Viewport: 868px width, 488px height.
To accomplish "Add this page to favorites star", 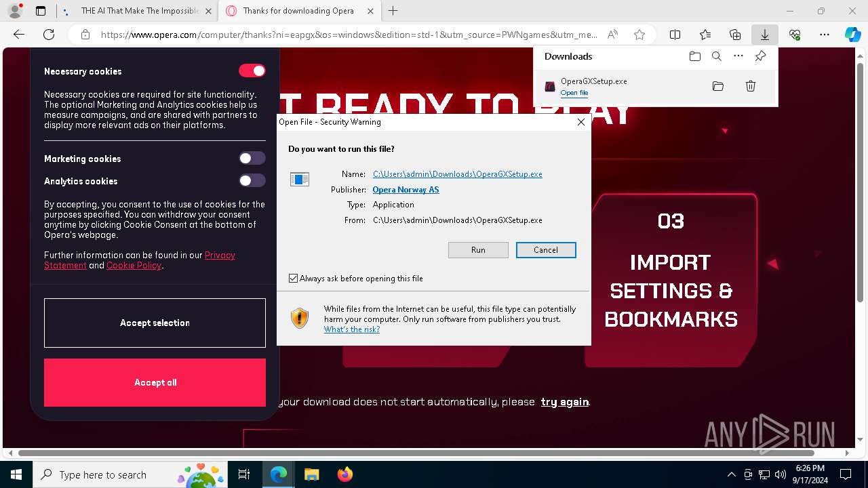I will (x=639, y=35).
